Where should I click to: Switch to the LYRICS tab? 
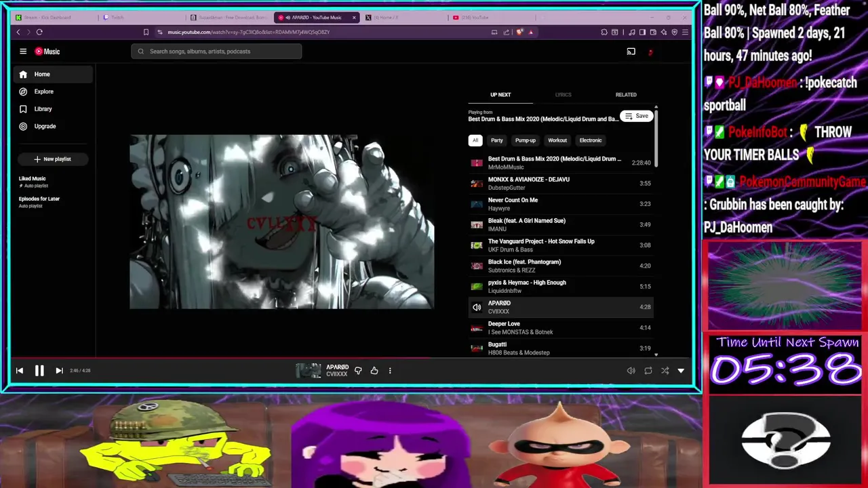pyautogui.click(x=563, y=95)
